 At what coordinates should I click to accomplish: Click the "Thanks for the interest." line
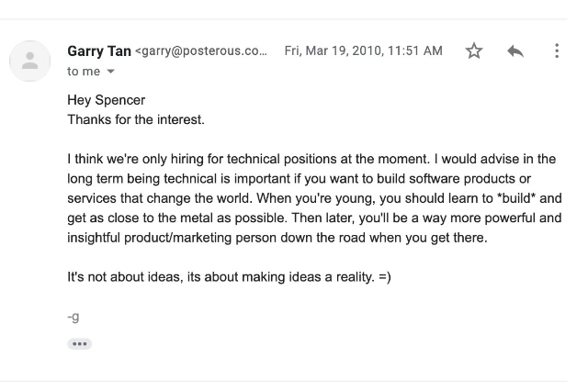pyautogui.click(x=136, y=119)
